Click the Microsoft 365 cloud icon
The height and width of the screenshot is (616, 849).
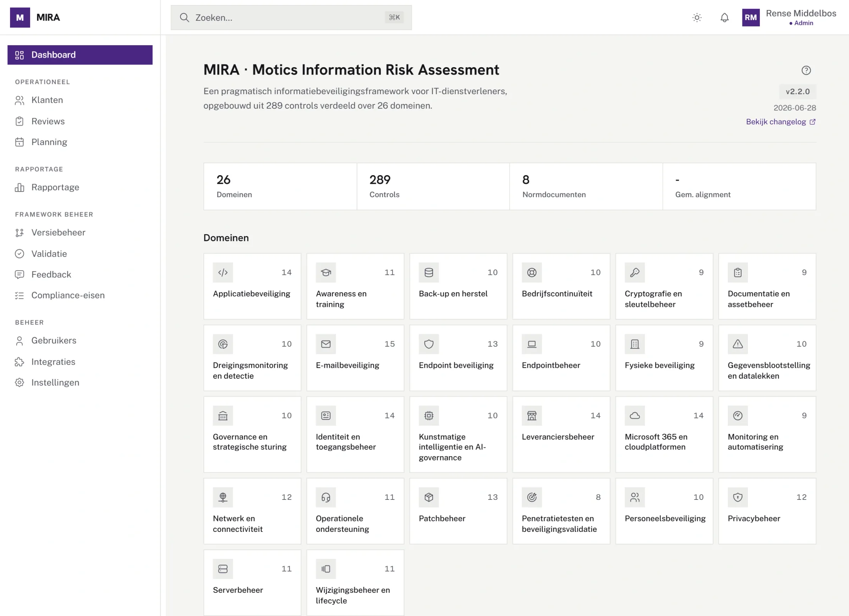[635, 416]
